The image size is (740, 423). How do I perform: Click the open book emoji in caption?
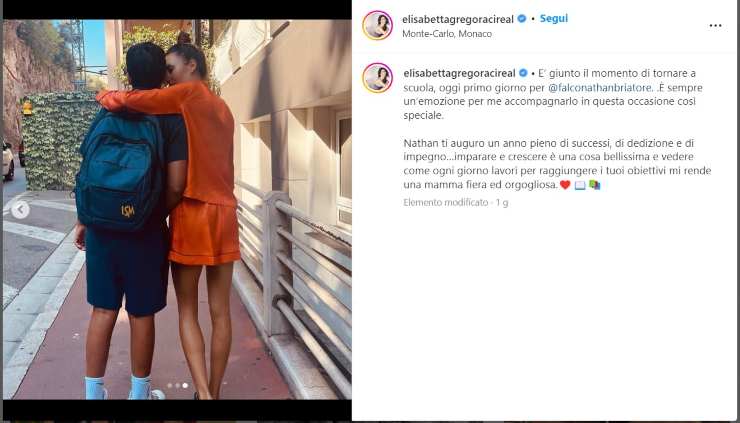(x=580, y=185)
